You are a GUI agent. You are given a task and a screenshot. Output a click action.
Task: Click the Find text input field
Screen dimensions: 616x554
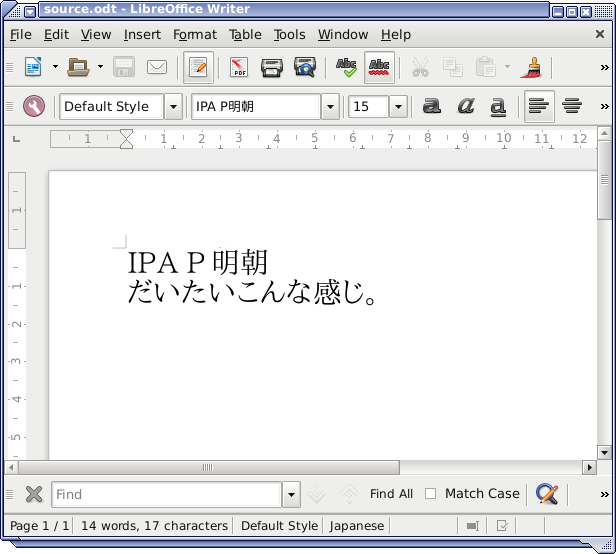point(167,494)
